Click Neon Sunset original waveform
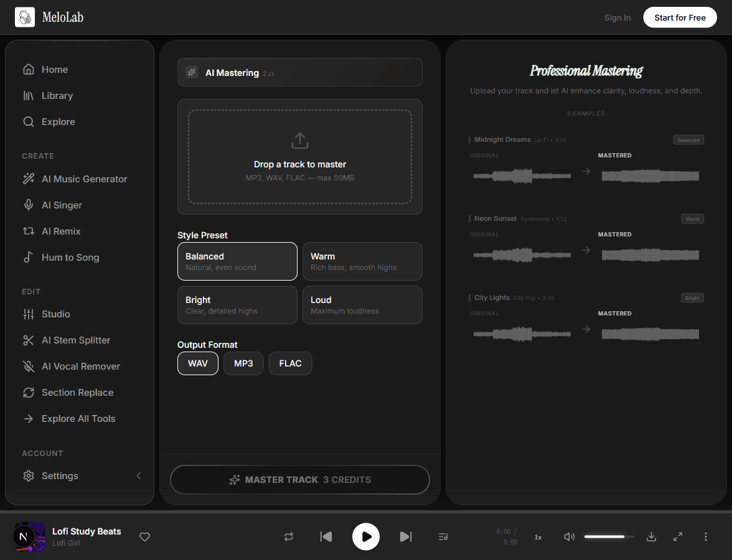The width and height of the screenshot is (732, 560). [x=522, y=255]
